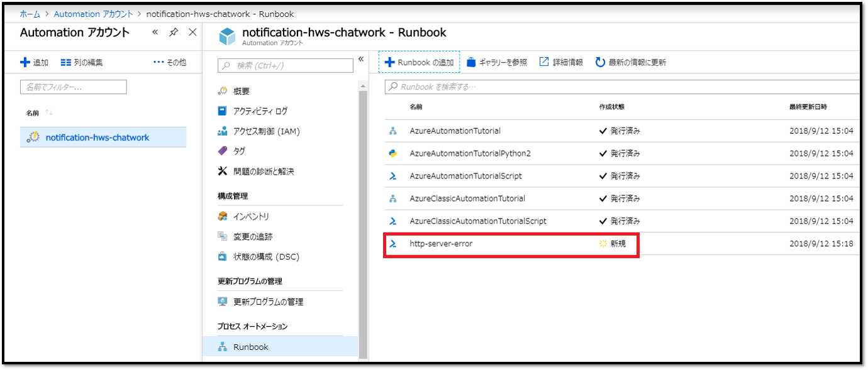868x370 pixels.
Task: Click the 状態の構成 (DSC) icon
Action: (222, 257)
